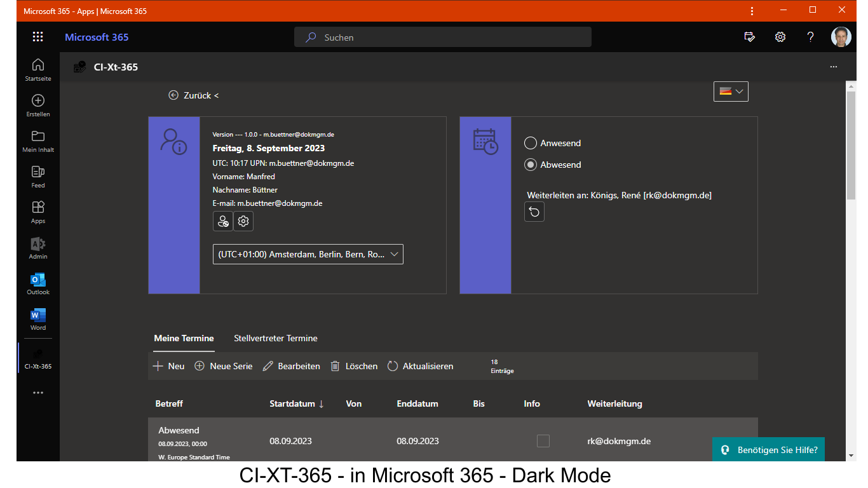Switch to the Stellvertreter Termine tab
The width and height of the screenshot is (868, 488).
tap(276, 338)
